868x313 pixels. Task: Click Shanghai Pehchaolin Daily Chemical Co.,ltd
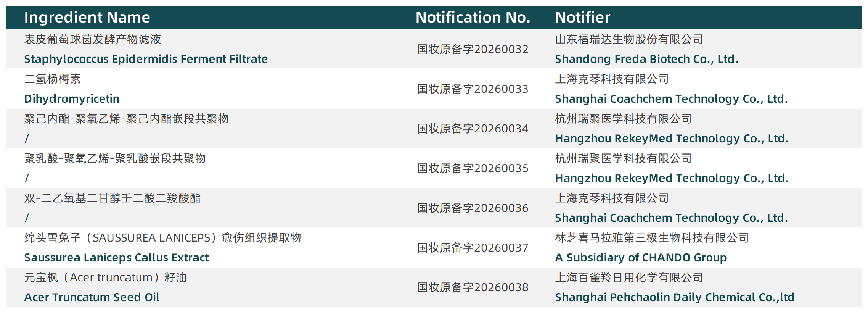[x=675, y=297]
